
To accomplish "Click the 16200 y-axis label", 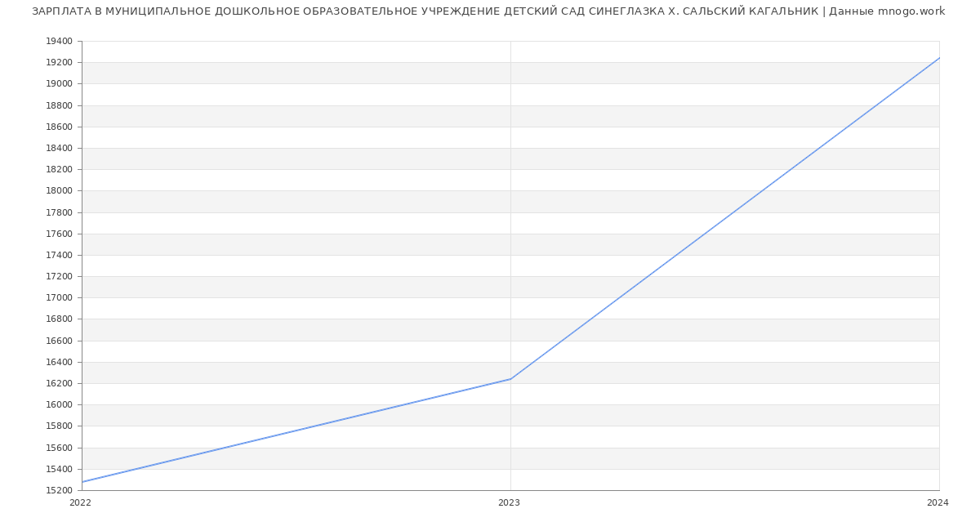I will [x=59, y=384].
